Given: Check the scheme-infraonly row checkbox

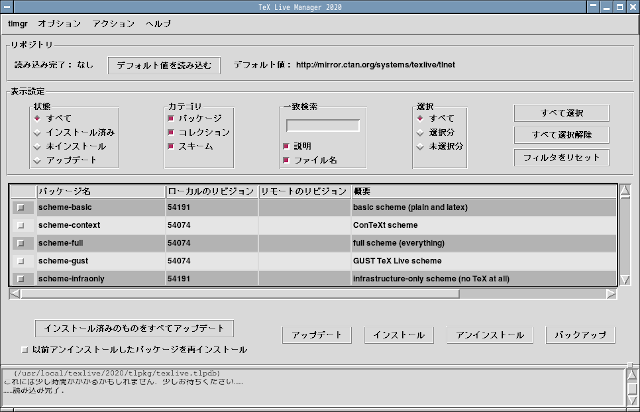Looking at the screenshot, I should click(x=21, y=279).
